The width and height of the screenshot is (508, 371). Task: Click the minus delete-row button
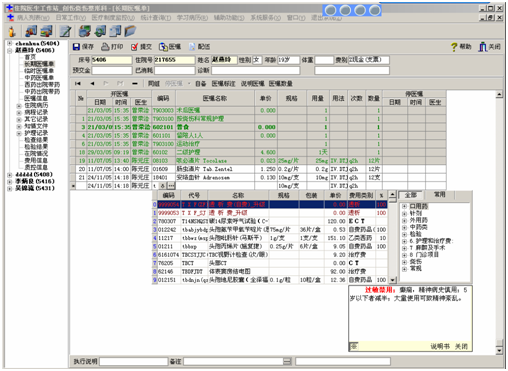(134, 83)
